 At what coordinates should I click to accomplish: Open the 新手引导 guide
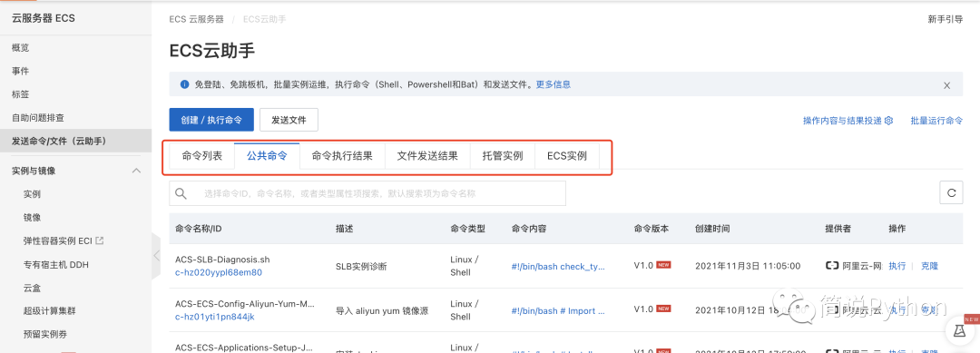(945, 19)
